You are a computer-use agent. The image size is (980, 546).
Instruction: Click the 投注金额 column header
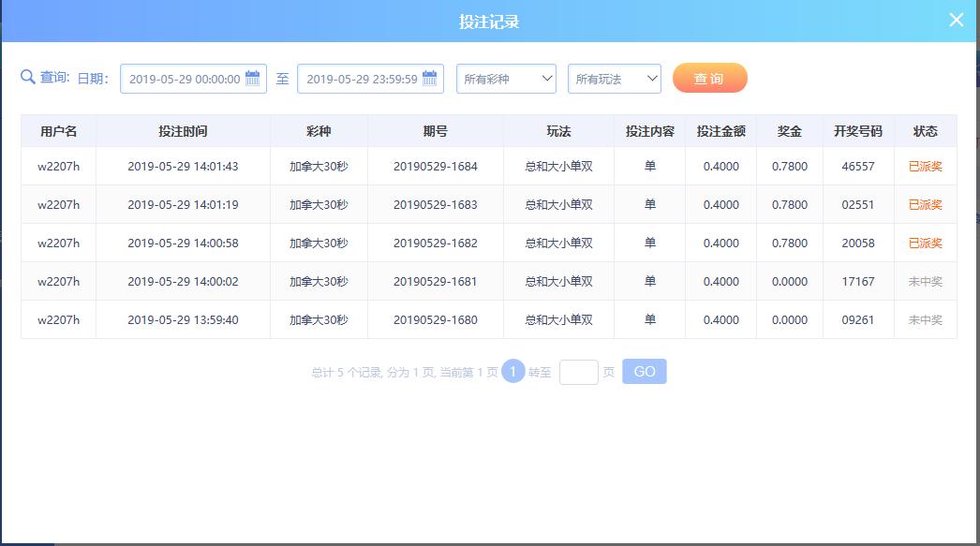tap(721, 131)
